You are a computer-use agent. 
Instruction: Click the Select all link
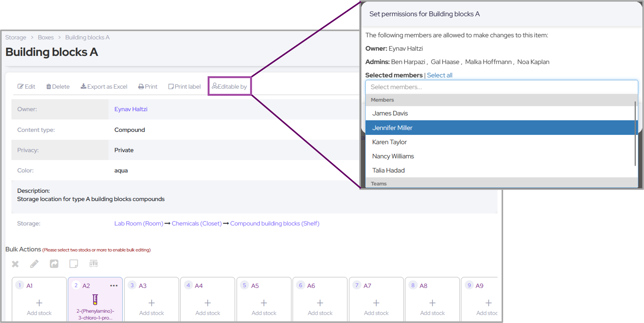click(439, 75)
